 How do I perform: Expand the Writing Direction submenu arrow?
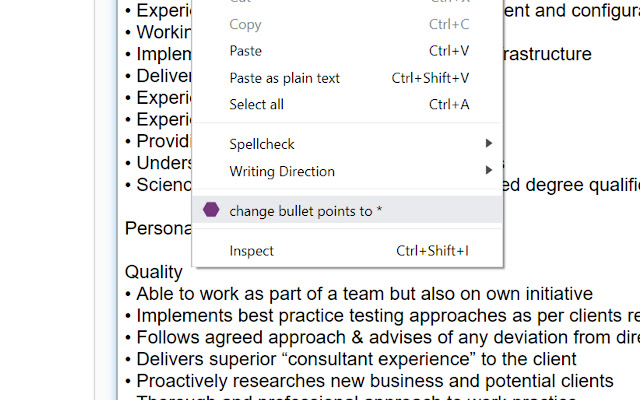coord(489,171)
